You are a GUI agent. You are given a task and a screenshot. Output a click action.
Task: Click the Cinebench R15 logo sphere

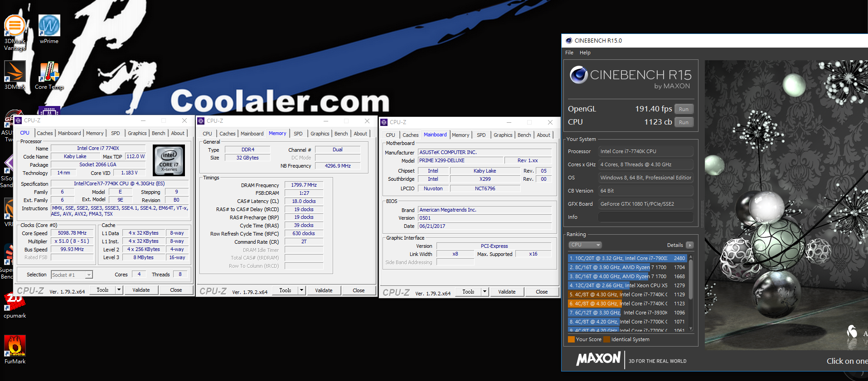(578, 75)
